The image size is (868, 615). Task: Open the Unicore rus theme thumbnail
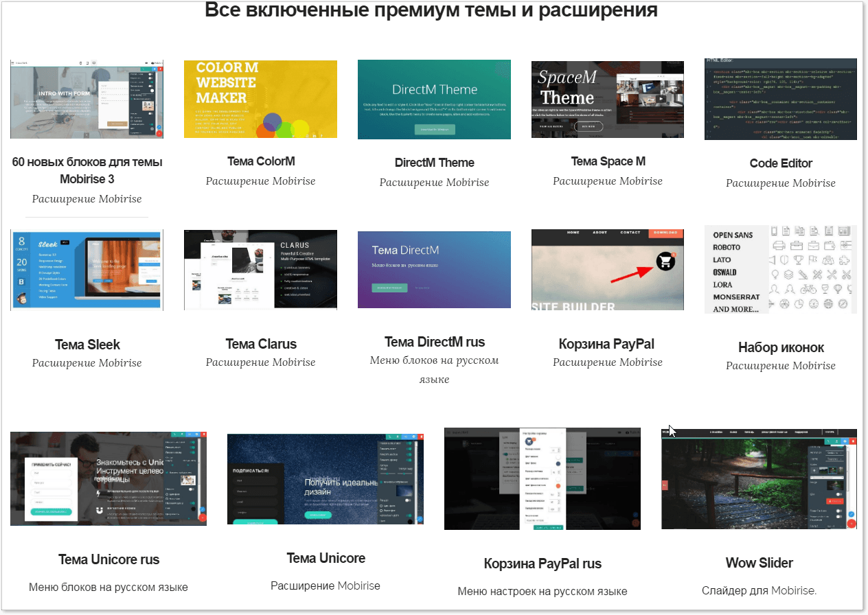click(x=108, y=479)
